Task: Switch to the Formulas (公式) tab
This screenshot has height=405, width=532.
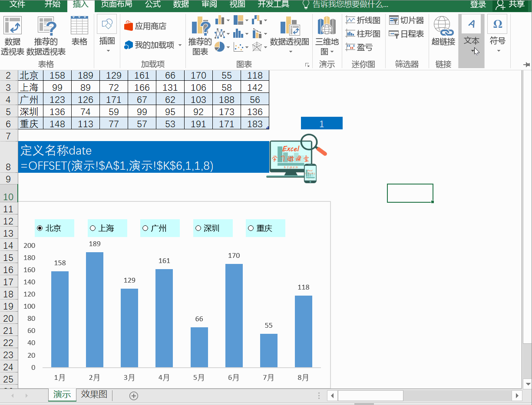Action: coord(153,5)
